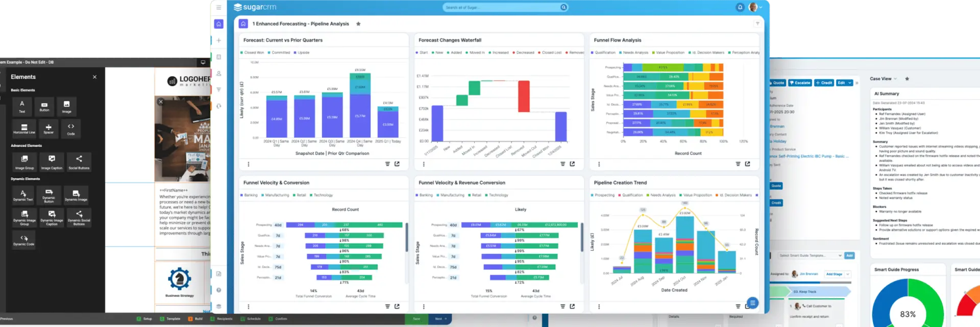The width and height of the screenshot is (980, 327).
Task: Toggle Committed legend in Forecast chart
Action: pyautogui.click(x=279, y=53)
